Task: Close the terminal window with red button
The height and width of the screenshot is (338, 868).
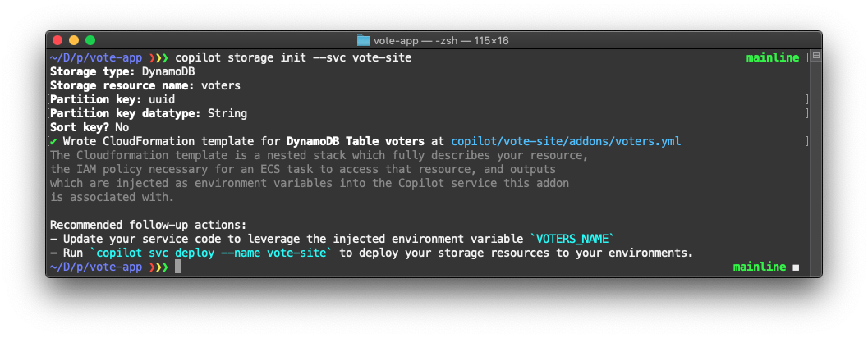Action: [57, 40]
